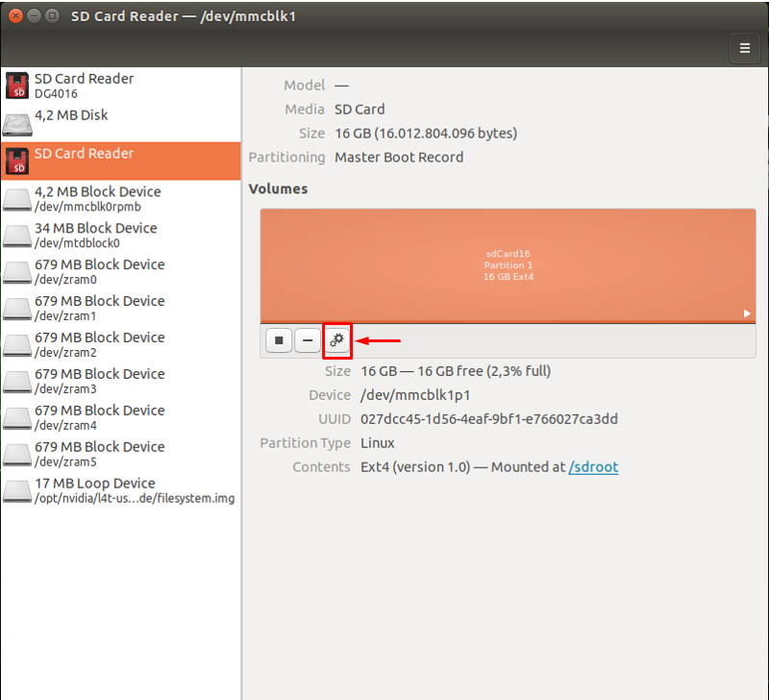Click the loop device filesystem.img icon
Viewport: 769px width, 700px height.
point(17,490)
